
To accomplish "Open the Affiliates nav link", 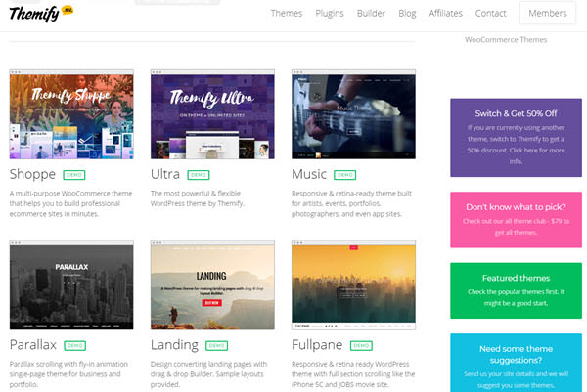I will [445, 13].
